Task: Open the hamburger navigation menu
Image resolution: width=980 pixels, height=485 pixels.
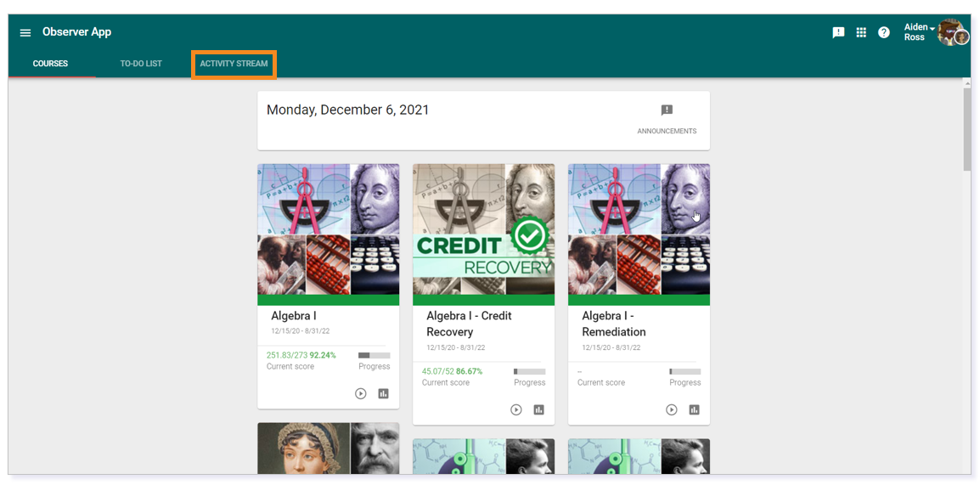Action: pyautogui.click(x=25, y=32)
